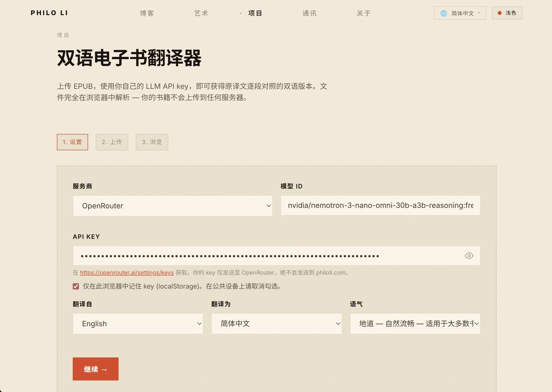Toggle the 浅色 theme button
The height and width of the screenshot is (392, 552).
click(507, 13)
